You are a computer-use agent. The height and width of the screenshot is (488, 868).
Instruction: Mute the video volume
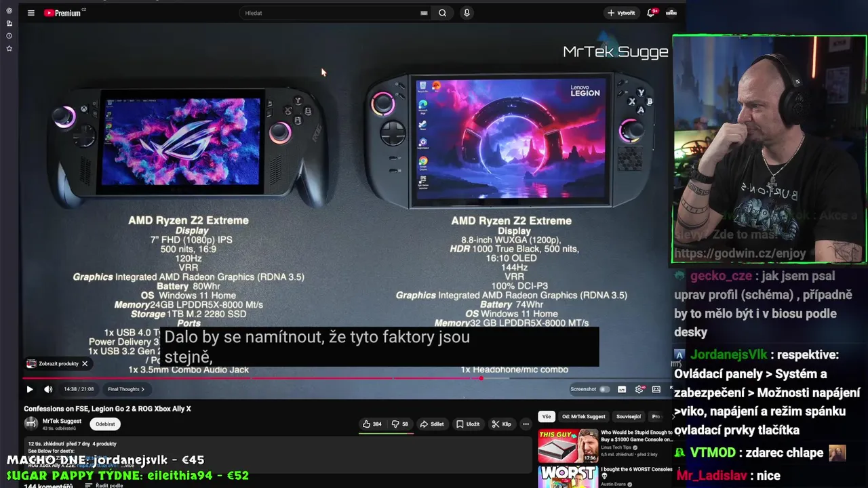(x=48, y=389)
